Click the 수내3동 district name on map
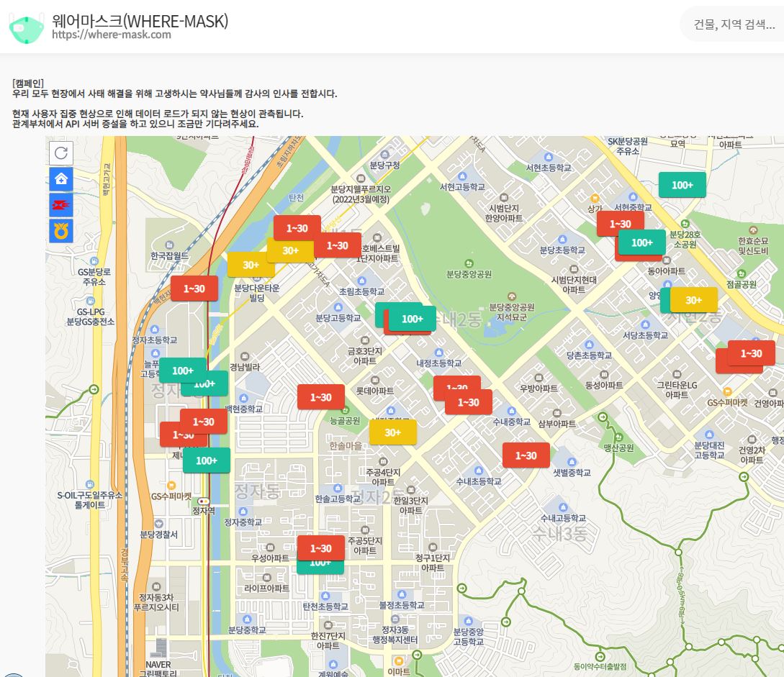 [559, 534]
